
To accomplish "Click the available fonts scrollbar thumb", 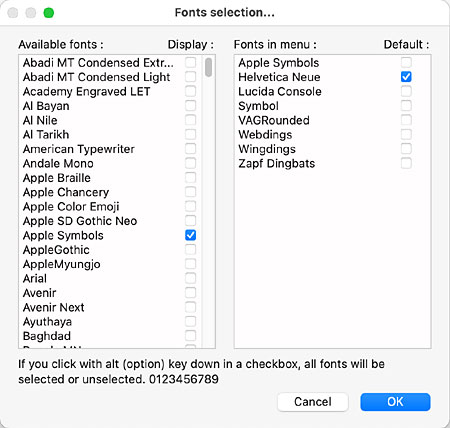I will point(209,67).
